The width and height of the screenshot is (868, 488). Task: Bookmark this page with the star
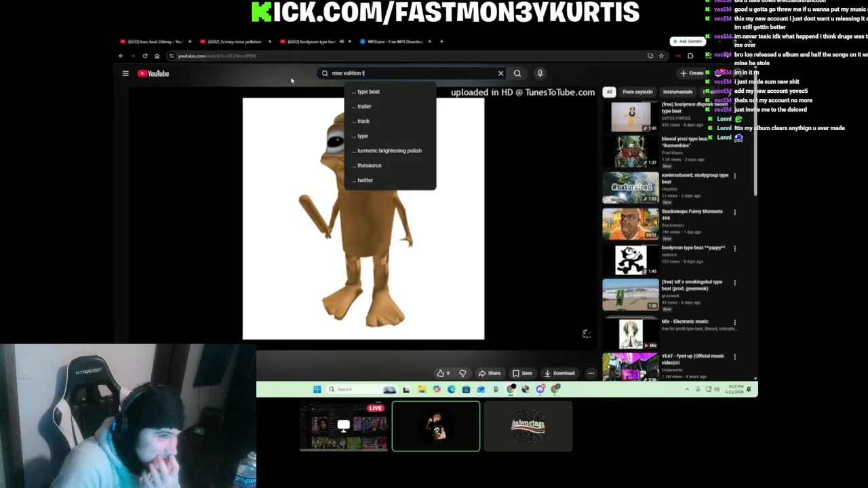[661, 56]
